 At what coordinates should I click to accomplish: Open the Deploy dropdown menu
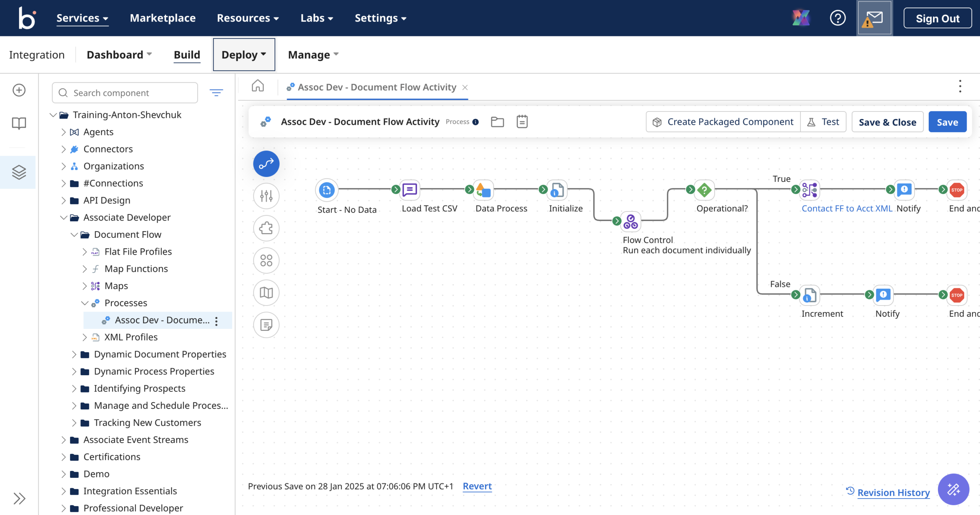coord(244,55)
